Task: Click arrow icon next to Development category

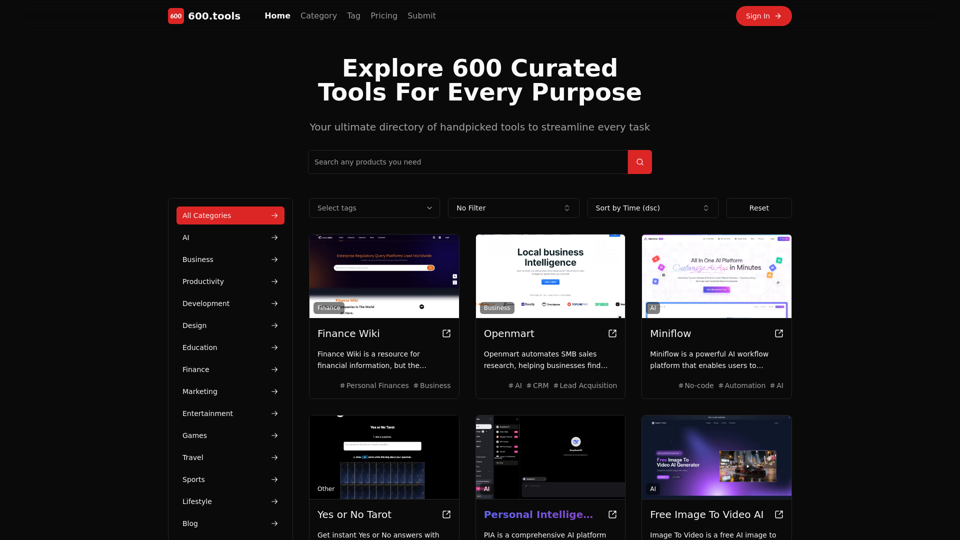Action: click(274, 304)
